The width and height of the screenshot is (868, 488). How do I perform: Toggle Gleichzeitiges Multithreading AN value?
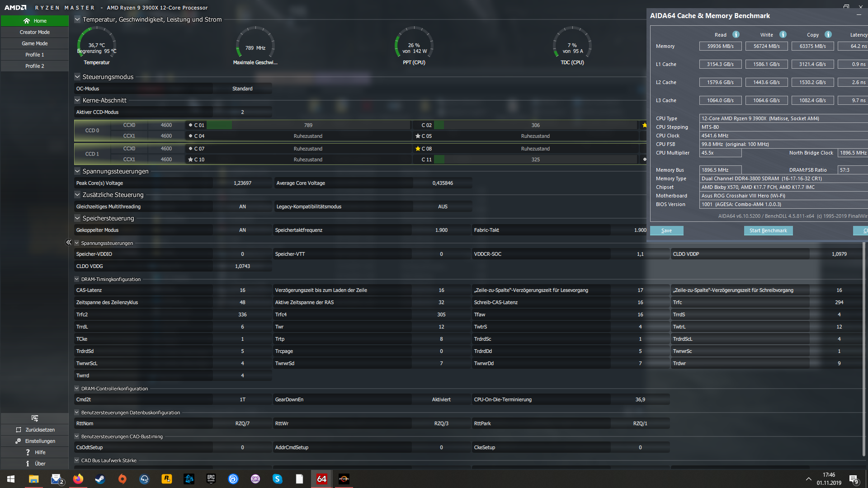(x=242, y=206)
